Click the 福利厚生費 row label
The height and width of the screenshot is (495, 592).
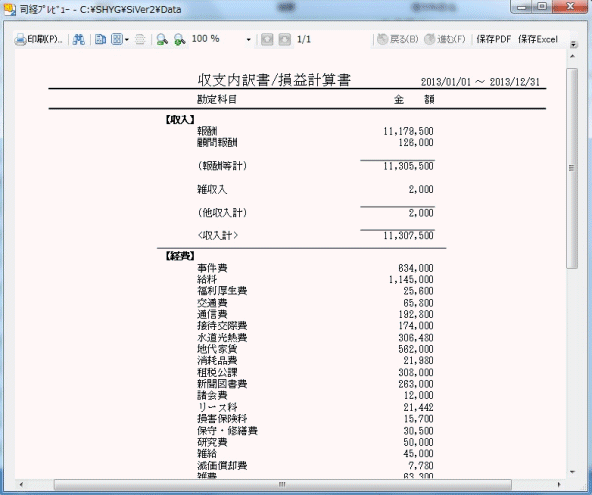click(222, 291)
